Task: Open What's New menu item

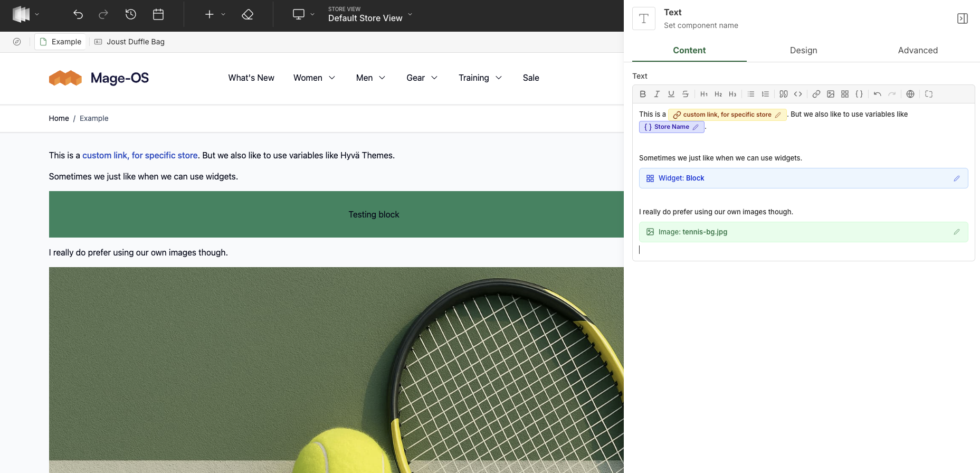Action: tap(251, 78)
